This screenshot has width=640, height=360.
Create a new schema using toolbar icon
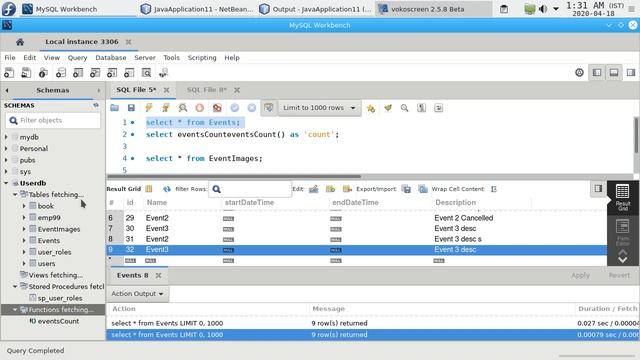tap(60, 73)
